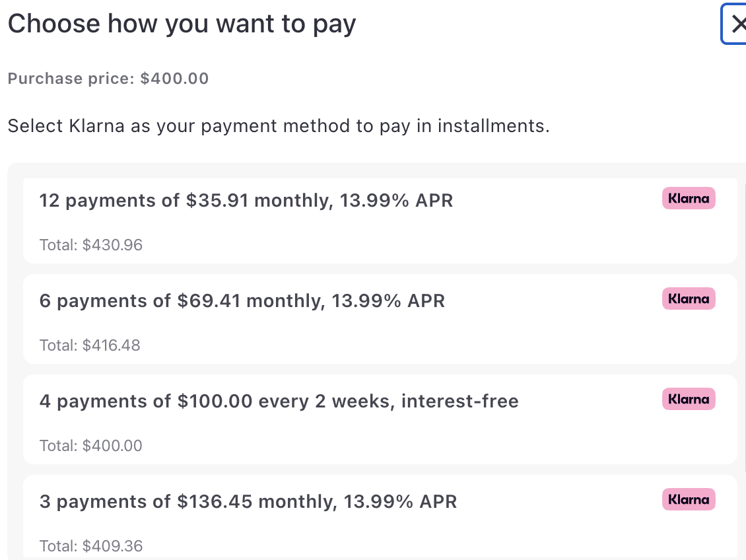This screenshot has width=746, height=560.
Task: Click the Purchase price $400.00 label
Action: 108,79
